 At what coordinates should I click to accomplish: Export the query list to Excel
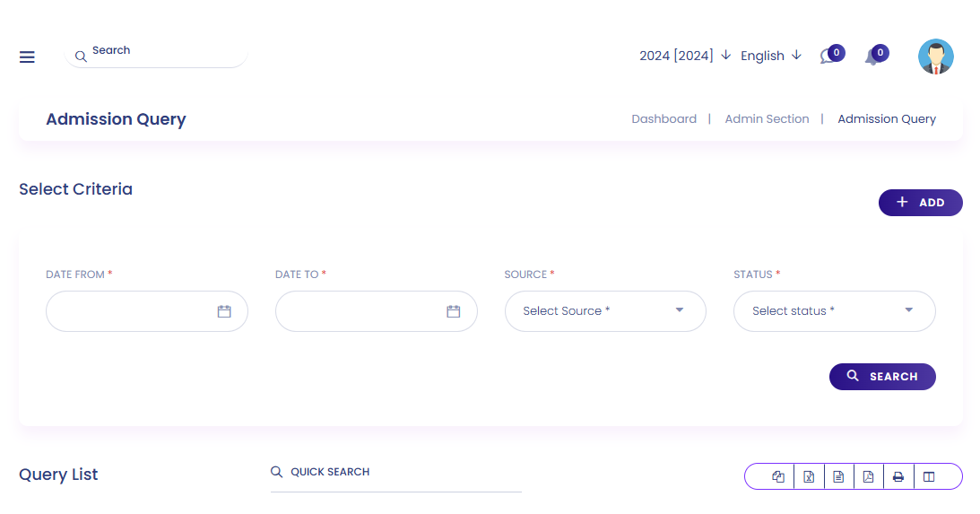coord(809,476)
